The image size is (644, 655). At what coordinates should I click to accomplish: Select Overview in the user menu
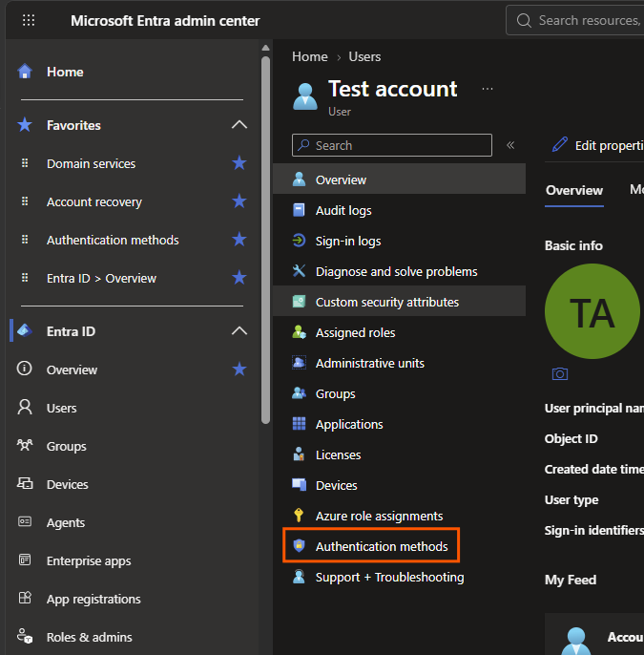(399, 180)
